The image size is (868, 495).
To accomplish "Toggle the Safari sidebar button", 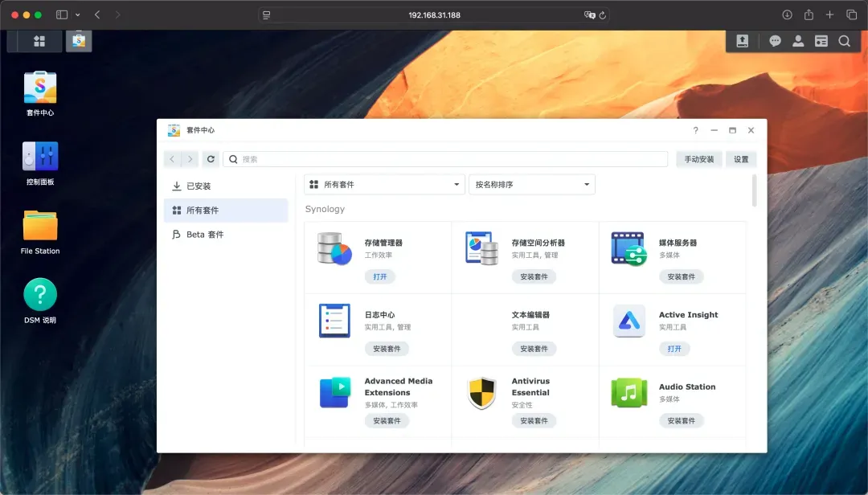I will [62, 15].
